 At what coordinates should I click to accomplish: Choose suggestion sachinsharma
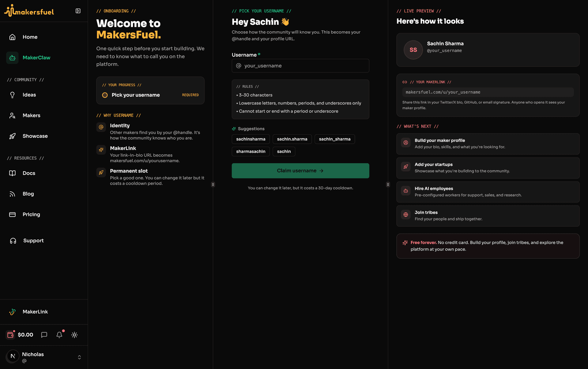point(251,139)
